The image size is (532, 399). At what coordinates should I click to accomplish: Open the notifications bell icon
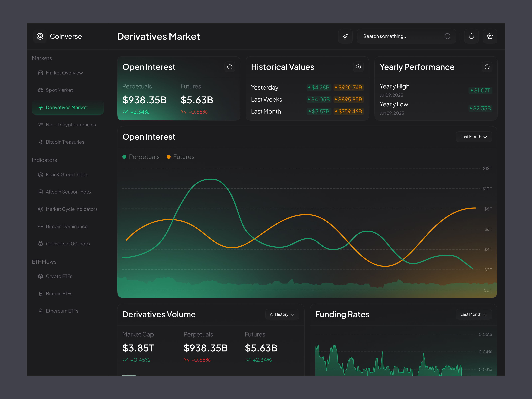click(471, 36)
